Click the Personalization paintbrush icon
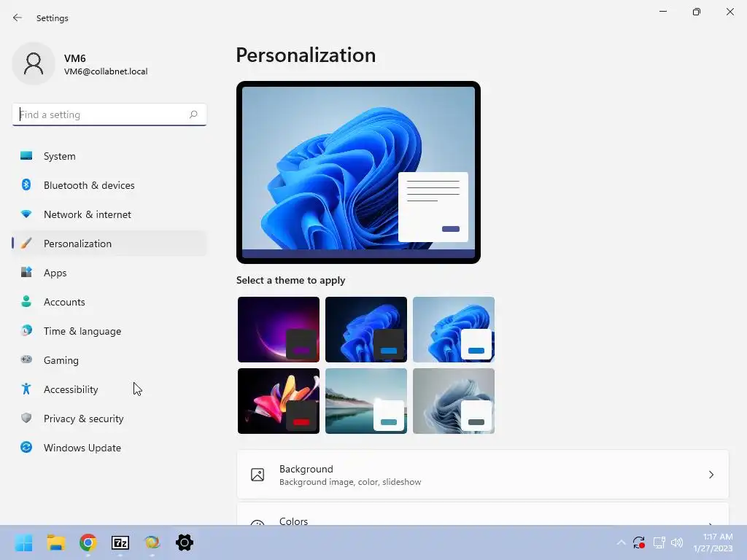The width and height of the screenshot is (747, 560). pyautogui.click(x=26, y=244)
